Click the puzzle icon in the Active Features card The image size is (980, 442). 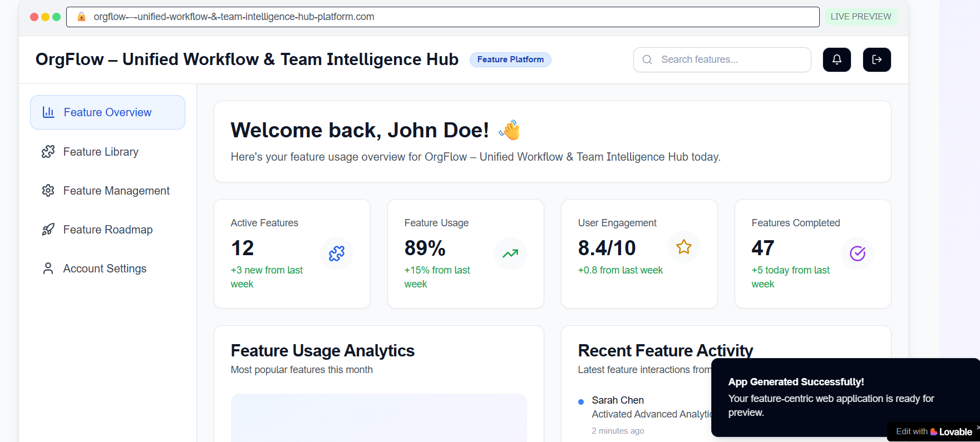[x=337, y=254]
